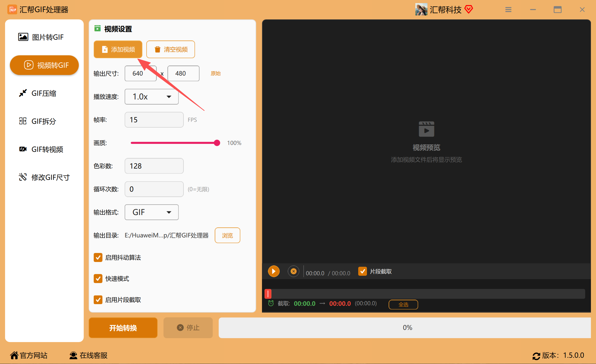Viewport: 596px width, 364px height.
Task: Click the 清空视频 button
Action: tap(171, 49)
